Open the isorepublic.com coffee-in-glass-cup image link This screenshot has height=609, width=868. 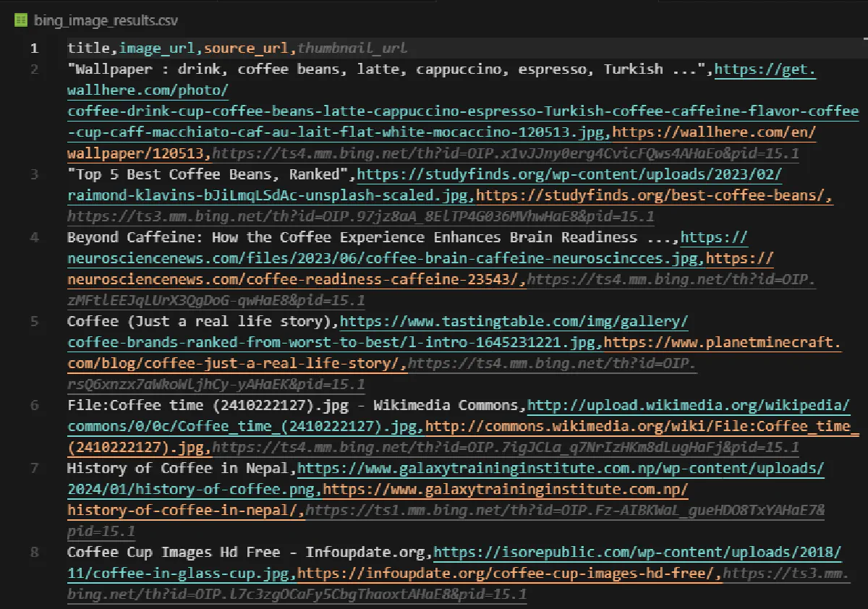coord(637,553)
